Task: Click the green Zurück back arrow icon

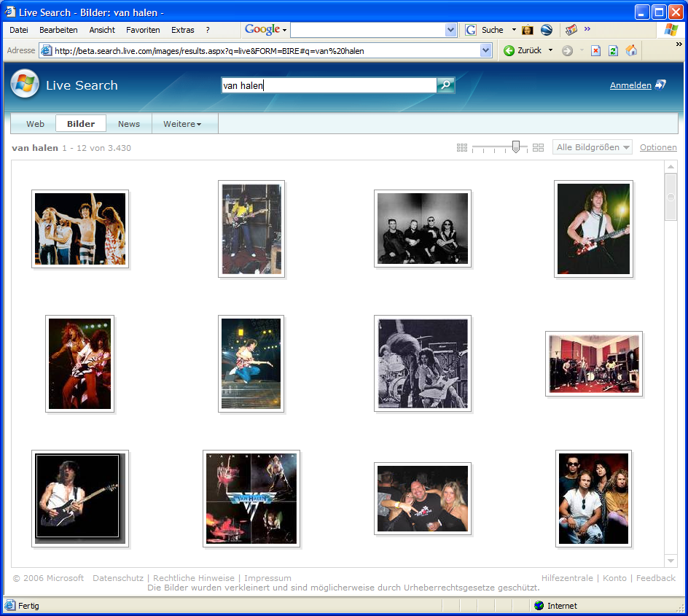Action: coord(509,51)
